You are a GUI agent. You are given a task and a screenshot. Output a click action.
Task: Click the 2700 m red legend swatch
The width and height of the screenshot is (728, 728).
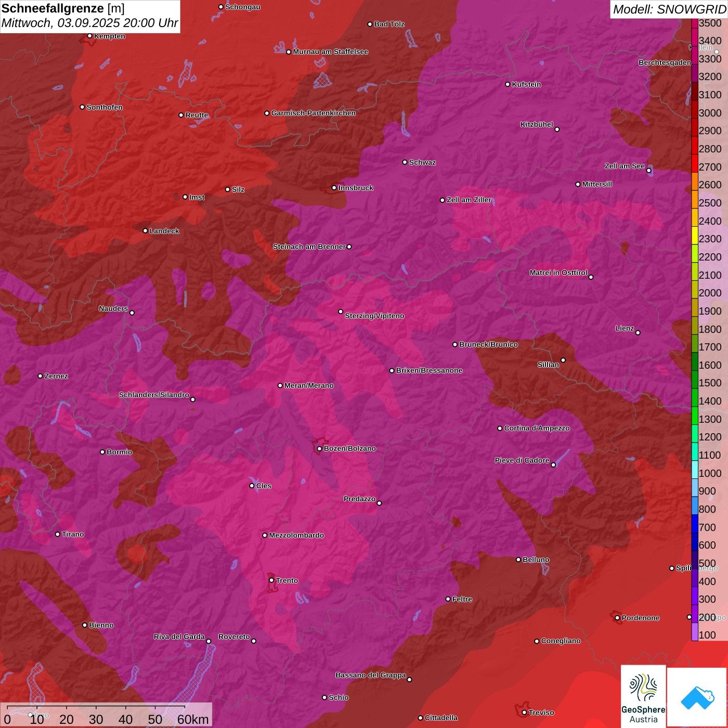point(695,163)
